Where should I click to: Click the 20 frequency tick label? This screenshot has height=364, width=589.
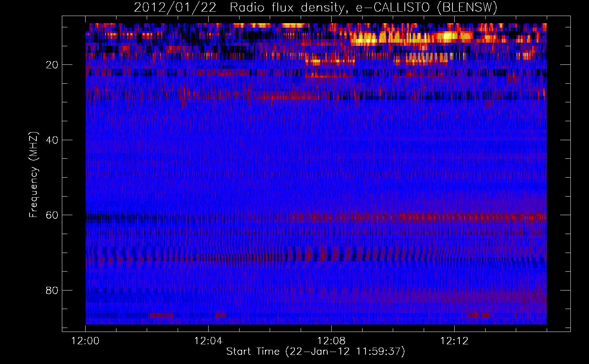click(52, 65)
